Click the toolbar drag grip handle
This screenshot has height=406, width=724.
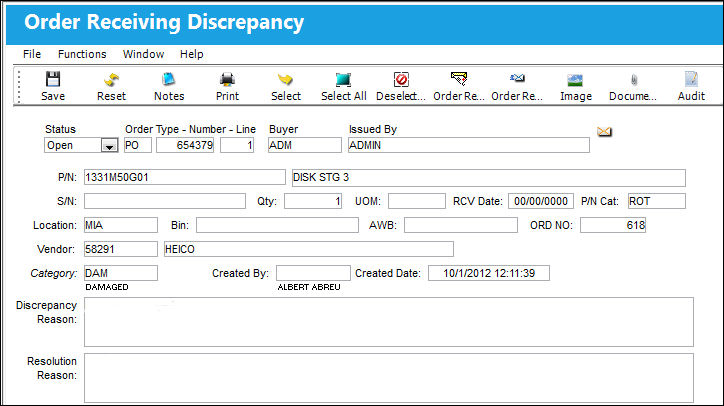pyautogui.click(x=19, y=86)
